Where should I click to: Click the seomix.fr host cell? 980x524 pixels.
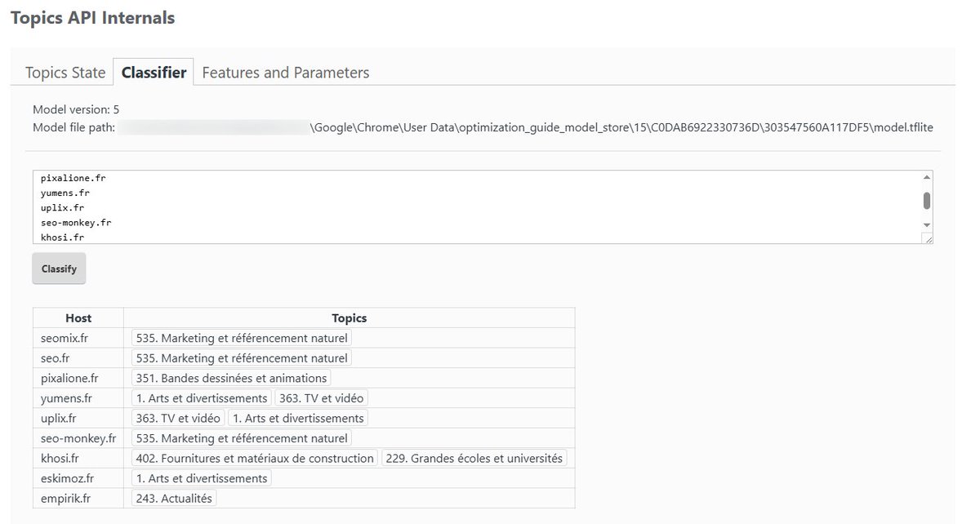[78, 338]
